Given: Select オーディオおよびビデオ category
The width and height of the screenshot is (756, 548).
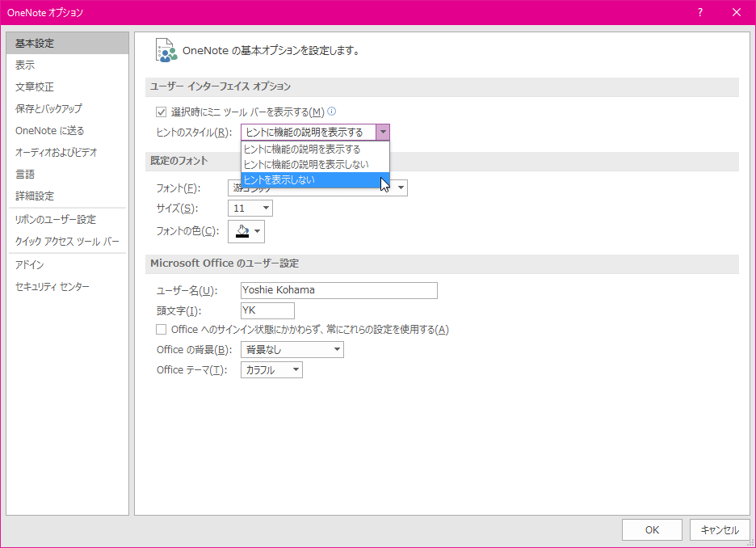Looking at the screenshot, I should click(x=68, y=153).
